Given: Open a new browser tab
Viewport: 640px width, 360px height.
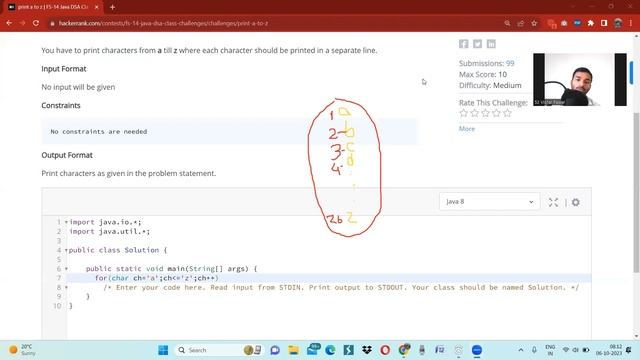Looking at the screenshot, I should (x=112, y=7).
